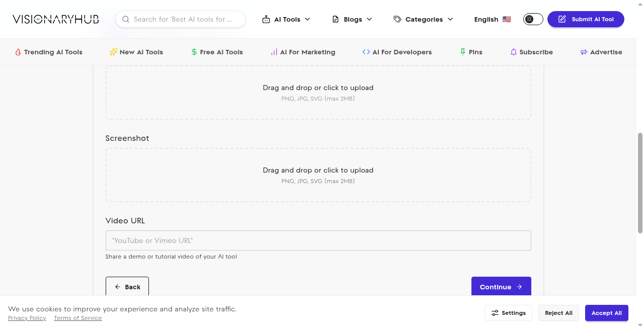Image resolution: width=644 pixels, height=330 pixels.
Task: Click the megaphone Advertise icon
Action: (x=584, y=52)
